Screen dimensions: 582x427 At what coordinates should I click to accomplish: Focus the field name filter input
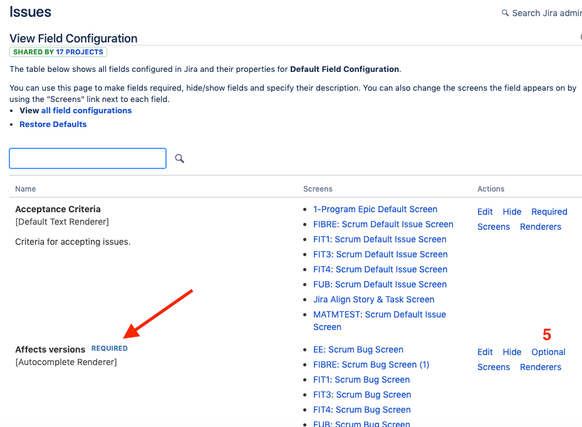click(x=88, y=158)
